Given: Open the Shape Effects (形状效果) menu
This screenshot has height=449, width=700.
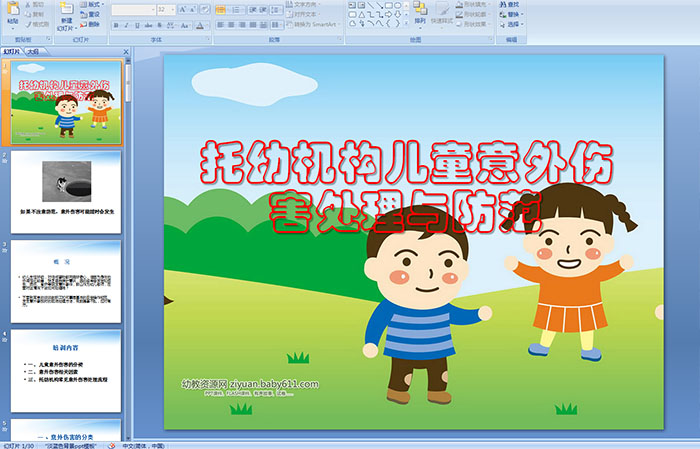Looking at the screenshot, I should 473,24.
